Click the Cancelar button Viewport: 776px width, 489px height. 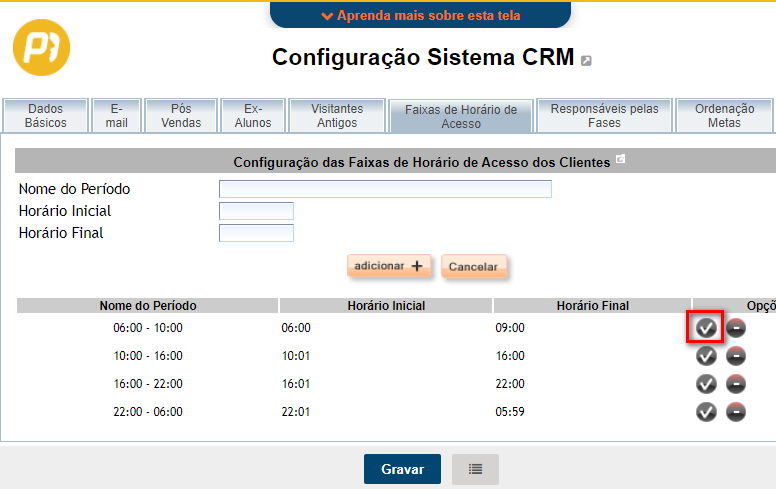point(474,267)
